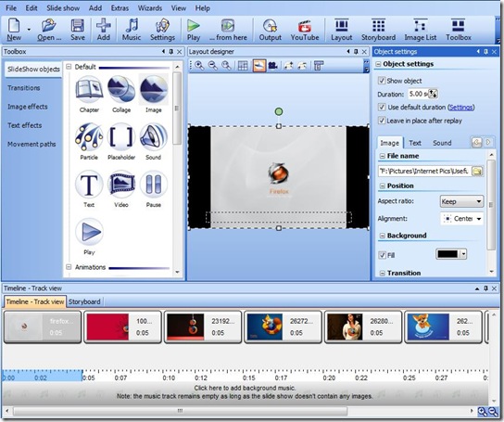Collapse the Position section
This screenshot has height=422, width=504.
[x=383, y=186]
